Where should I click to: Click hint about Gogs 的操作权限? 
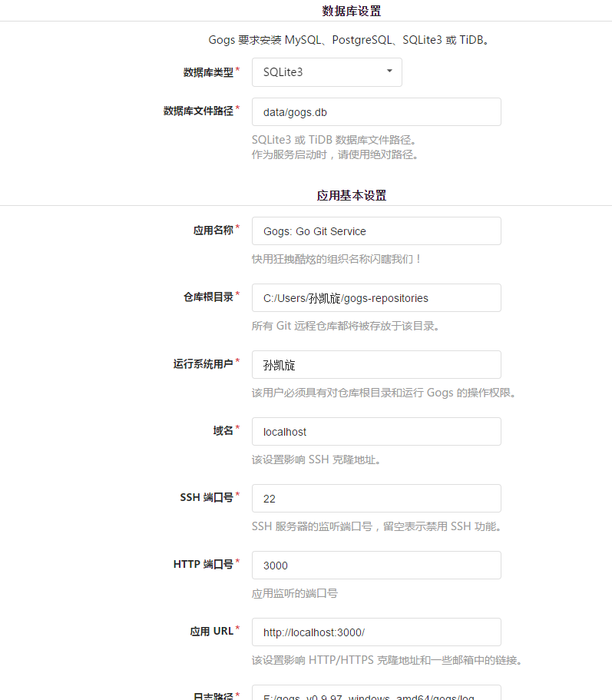pyautogui.click(x=385, y=393)
